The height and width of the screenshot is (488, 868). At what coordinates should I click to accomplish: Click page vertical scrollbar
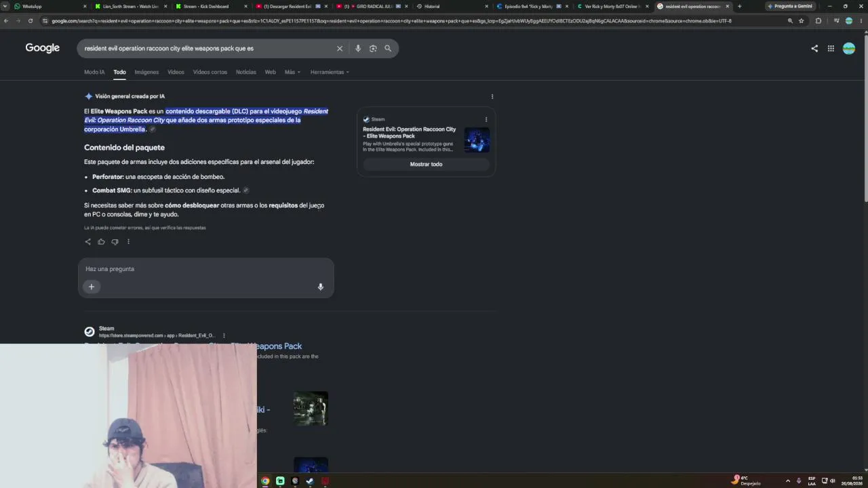[x=865, y=119]
